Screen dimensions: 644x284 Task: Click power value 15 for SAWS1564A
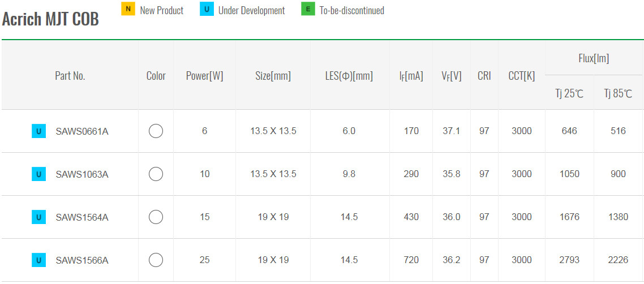click(204, 217)
